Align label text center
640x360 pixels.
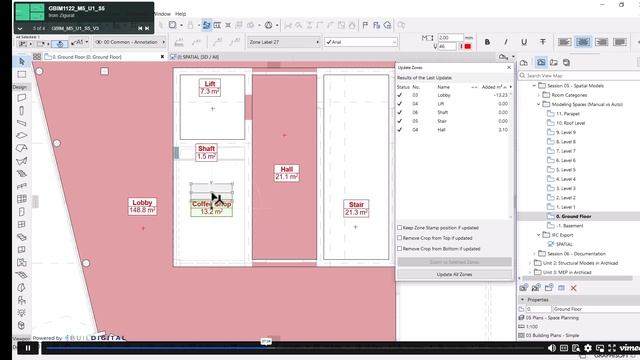583,42
